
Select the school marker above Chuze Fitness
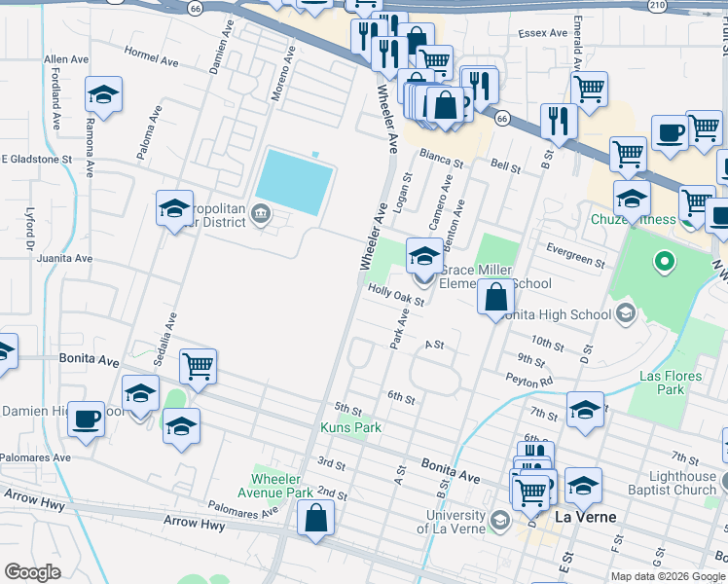coord(632,200)
